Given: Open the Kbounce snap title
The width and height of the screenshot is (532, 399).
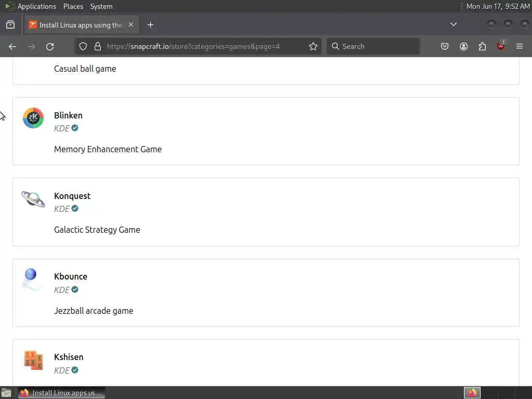Looking at the screenshot, I should pyautogui.click(x=71, y=276).
